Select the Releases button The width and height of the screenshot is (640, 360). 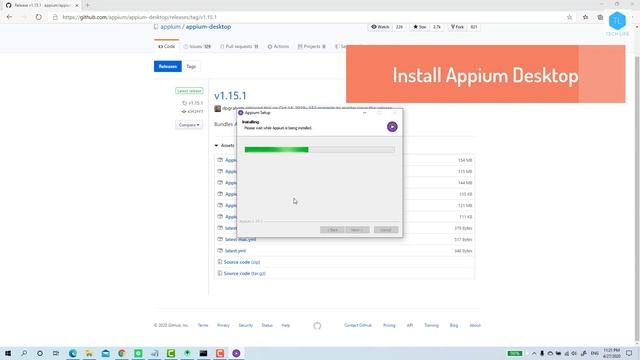click(168, 66)
